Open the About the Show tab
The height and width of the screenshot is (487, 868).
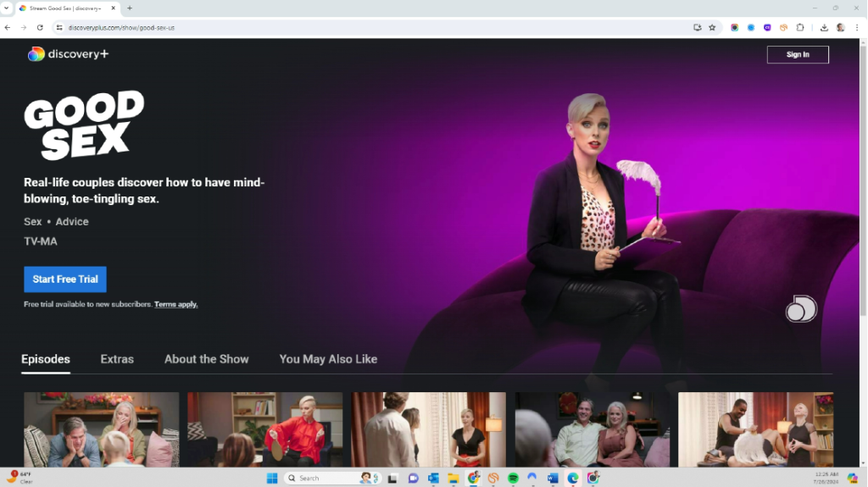[206, 359]
